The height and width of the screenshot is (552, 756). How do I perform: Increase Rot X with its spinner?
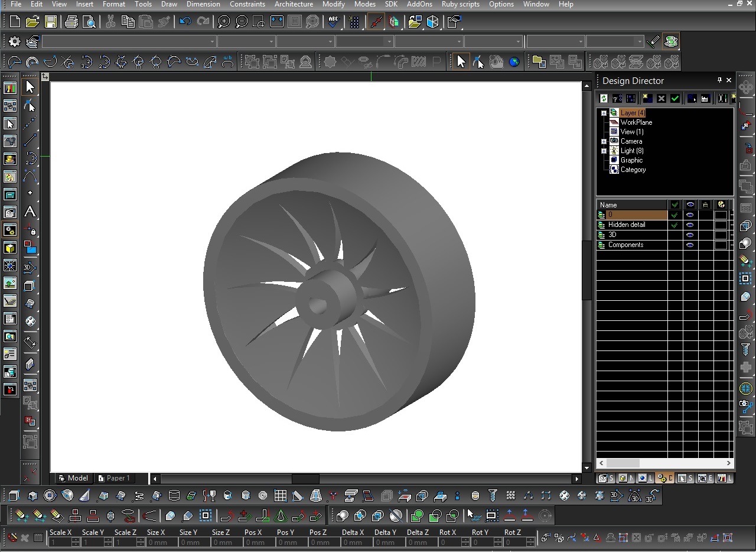464,540
